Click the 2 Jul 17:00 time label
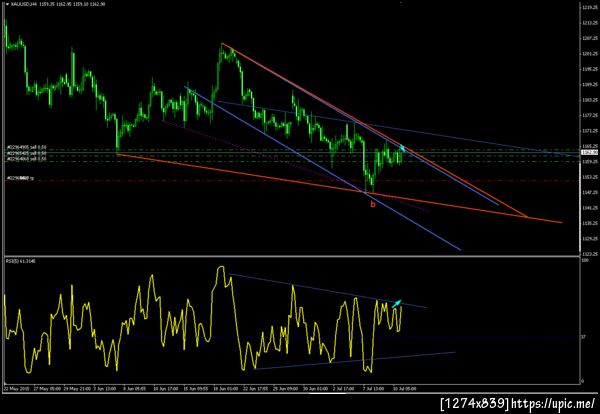The image size is (600, 414). pyautogui.click(x=343, y=388)
